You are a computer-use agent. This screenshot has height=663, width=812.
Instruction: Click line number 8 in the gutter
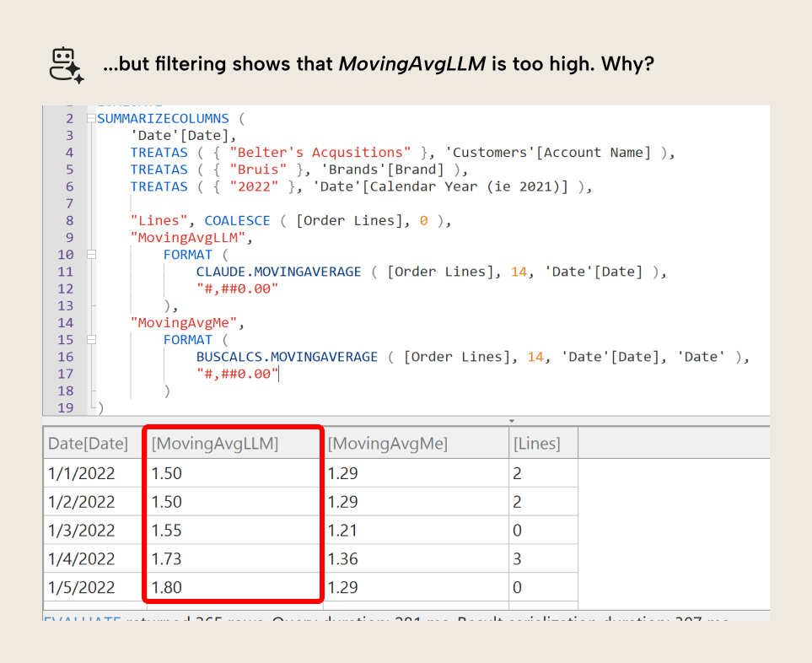point(69,220)
